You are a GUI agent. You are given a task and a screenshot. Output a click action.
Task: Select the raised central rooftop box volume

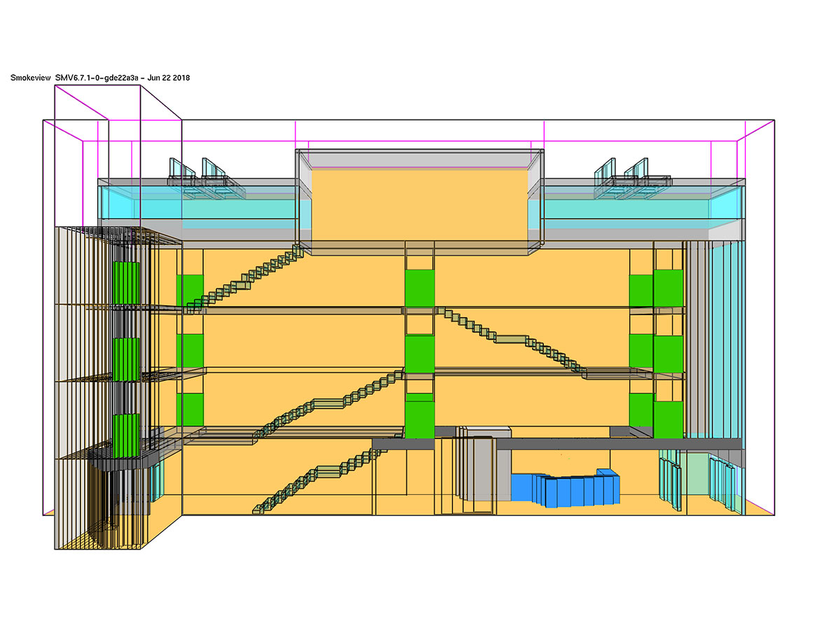tap(420, 201)
